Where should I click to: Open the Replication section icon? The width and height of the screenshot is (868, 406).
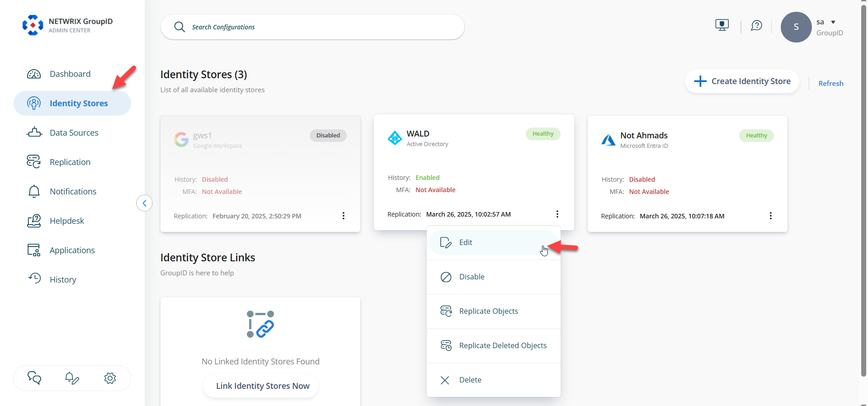(x=34, y=162)
